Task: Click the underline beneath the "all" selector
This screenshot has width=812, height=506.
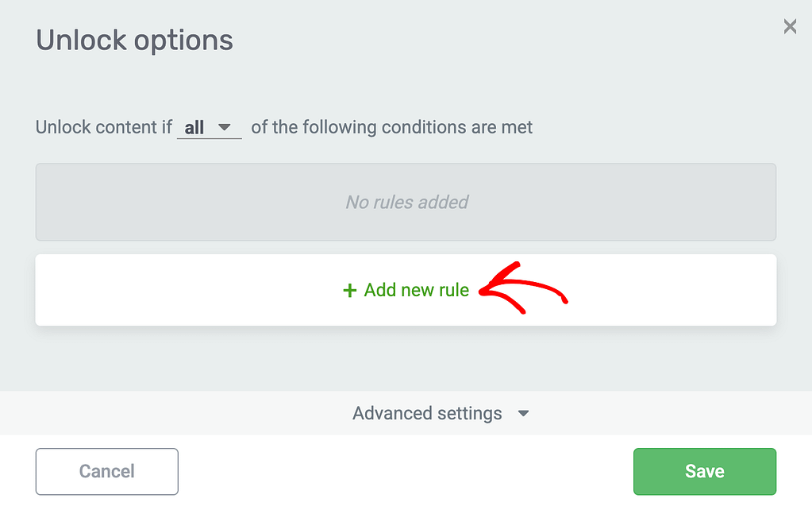Action: point(209,139)
